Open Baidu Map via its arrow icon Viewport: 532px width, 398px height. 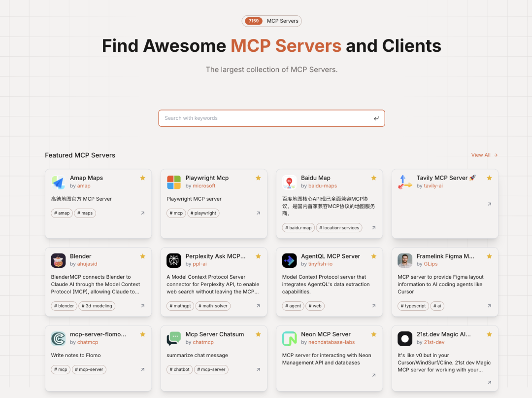pos(374,228)
